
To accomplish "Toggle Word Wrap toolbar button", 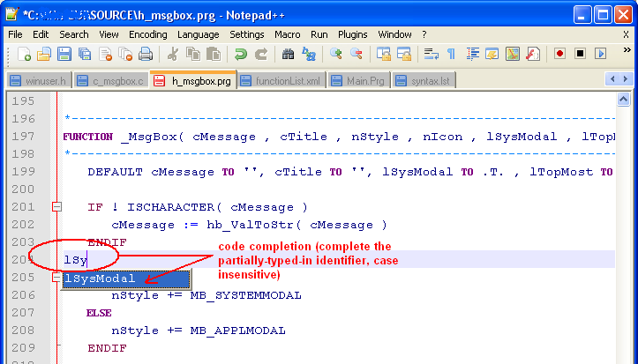I will pyautogui.click(x=432, y=54).
